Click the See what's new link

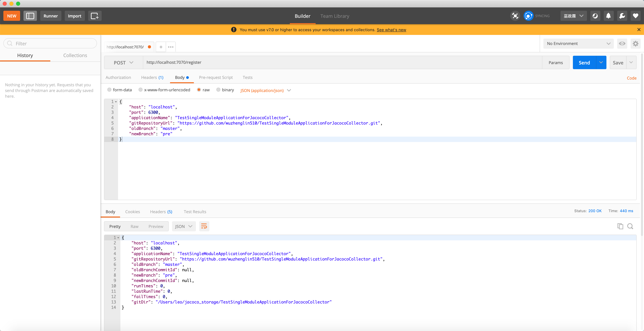tap(391, 30)
